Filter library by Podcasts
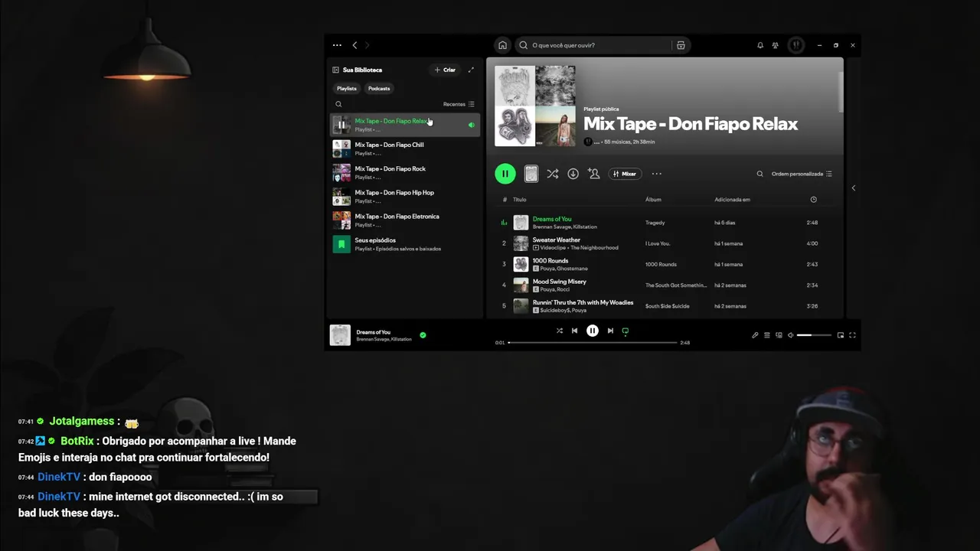Viewport: 980px width, 551px height. (379, 88)
